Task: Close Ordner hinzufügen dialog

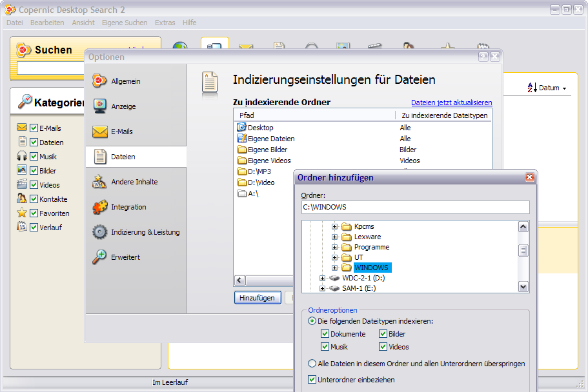Action: point(529,177)
